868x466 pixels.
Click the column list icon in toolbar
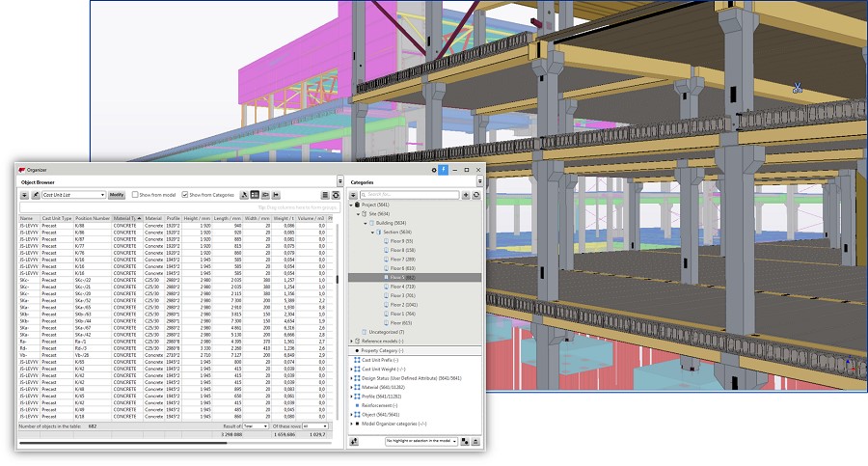pyautogui.click(x=325, y=195)
